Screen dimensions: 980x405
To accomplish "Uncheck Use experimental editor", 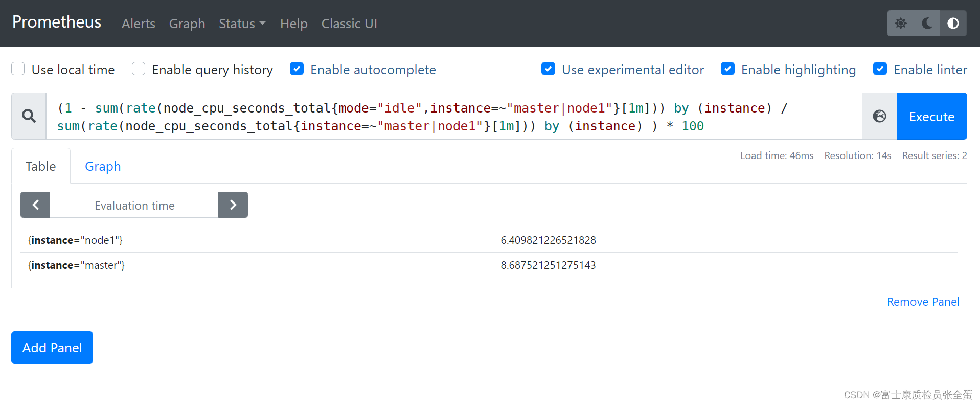I will click(548, 69).
